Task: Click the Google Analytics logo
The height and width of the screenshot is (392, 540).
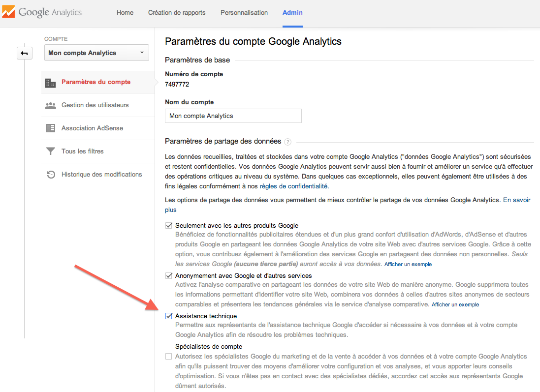Action: point(42,12)
